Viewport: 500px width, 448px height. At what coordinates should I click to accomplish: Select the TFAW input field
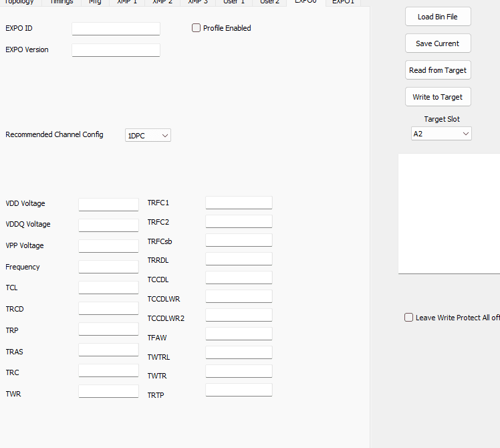click(239, 334)
